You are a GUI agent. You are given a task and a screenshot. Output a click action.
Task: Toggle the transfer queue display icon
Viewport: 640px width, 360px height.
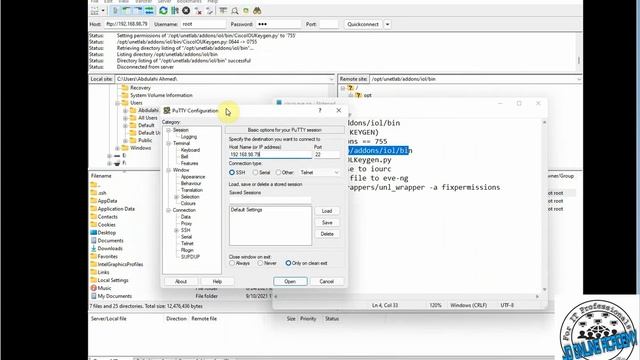tap(149, 11)
